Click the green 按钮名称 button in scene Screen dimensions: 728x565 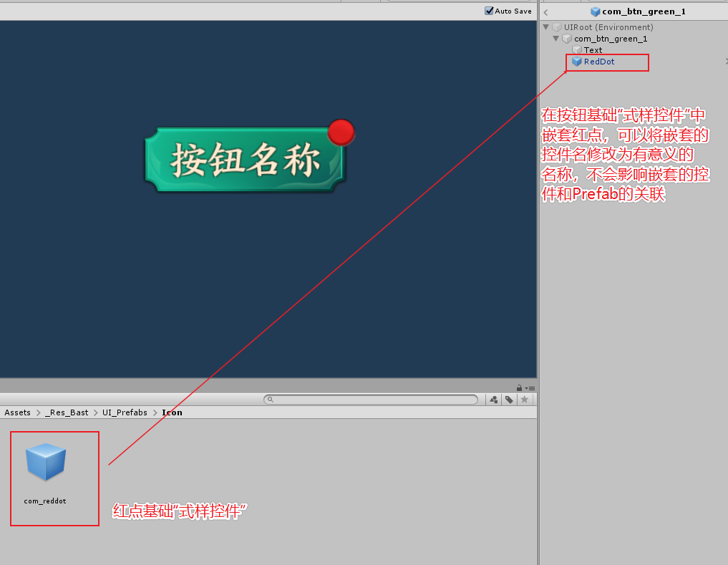[245, 160]
